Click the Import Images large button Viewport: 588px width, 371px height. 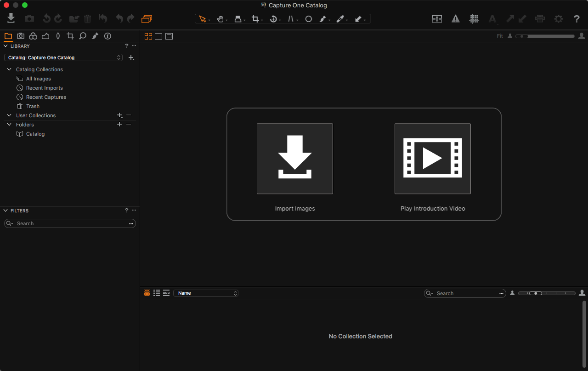pyautogui.click(x=295, y=159)
